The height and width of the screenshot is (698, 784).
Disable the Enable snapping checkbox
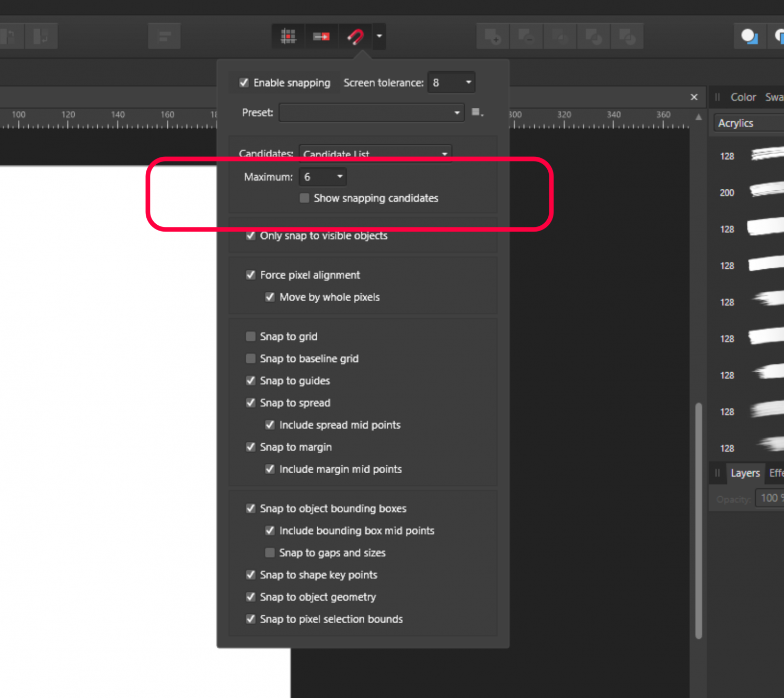tap(244, 83)
